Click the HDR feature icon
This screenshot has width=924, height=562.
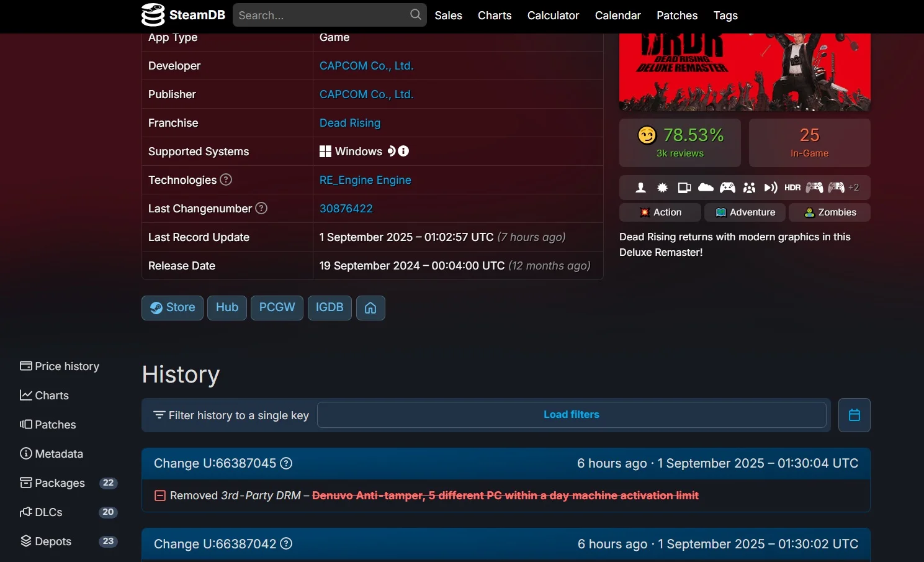click(792, 188)
